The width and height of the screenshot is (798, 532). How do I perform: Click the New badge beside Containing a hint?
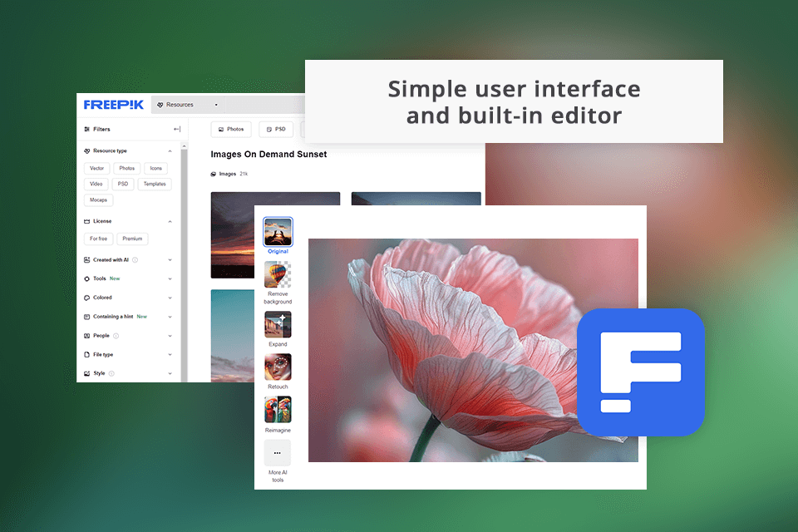[x=142, y=317]
